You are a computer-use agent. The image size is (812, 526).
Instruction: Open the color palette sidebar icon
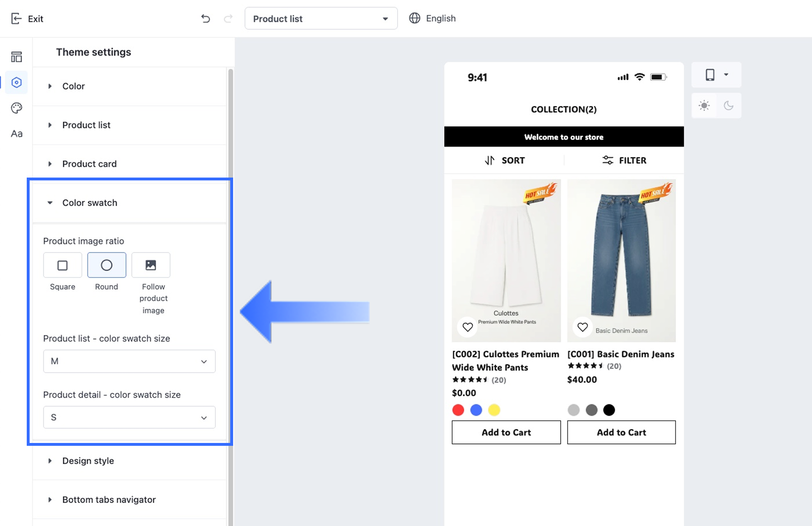(x=16, y=108)
